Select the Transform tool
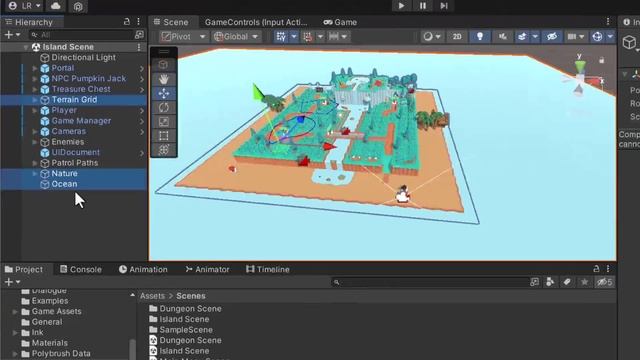 tap(164, 150)
